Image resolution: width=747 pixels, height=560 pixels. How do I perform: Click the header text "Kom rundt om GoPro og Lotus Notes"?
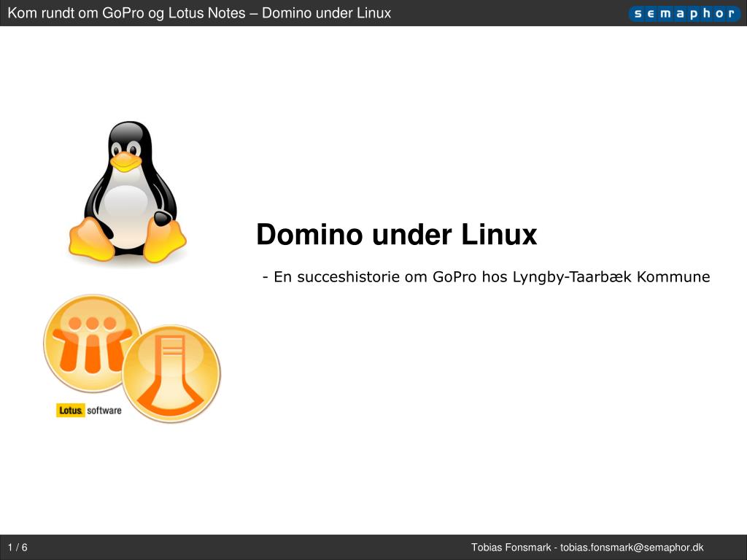pyautogui.click(x=126, y=13)
